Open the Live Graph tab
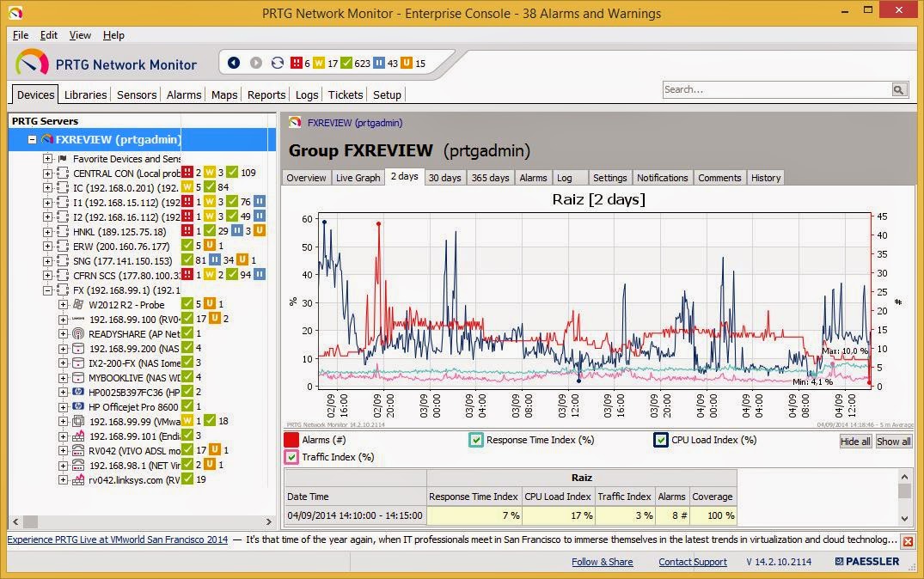 358,178
